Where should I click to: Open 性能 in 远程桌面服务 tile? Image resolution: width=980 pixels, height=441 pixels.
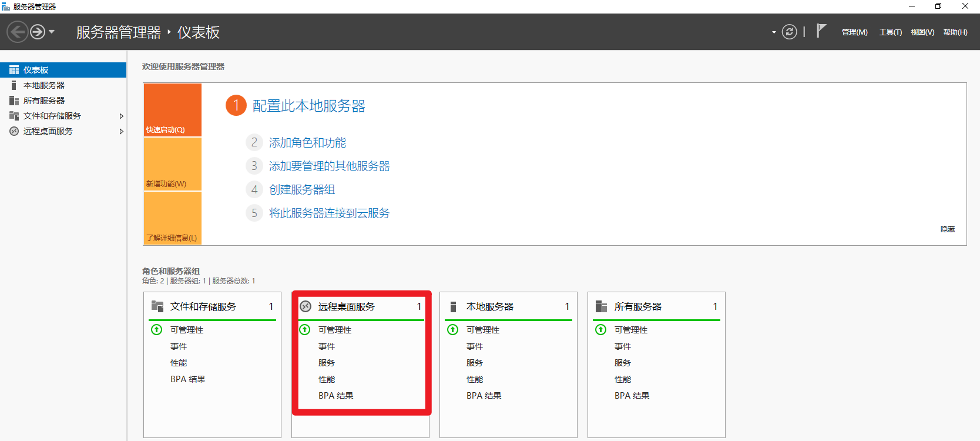click(x=327, y=379)
